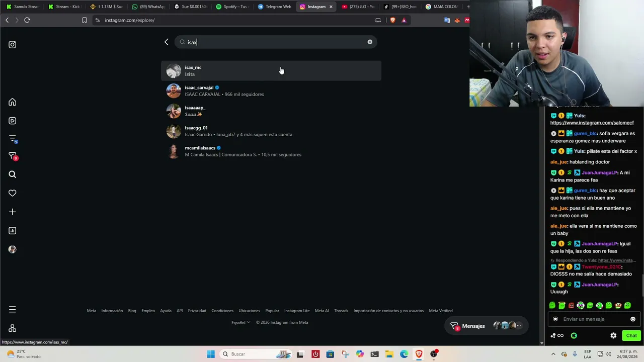The height and width of the screenshot is (362, 644).
Task: Open Microsoft Edge from the taskbar
Action: pos(404,354)
